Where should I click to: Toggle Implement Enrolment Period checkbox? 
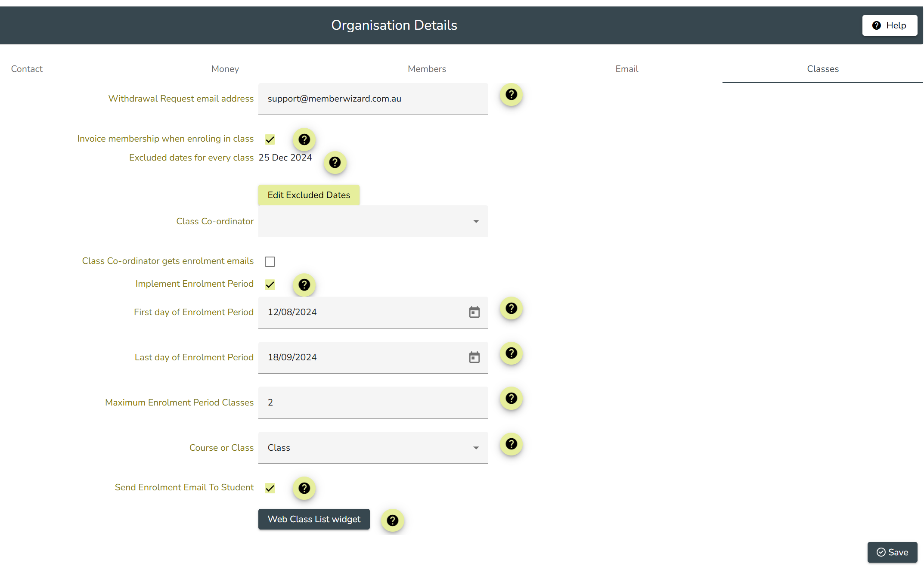coord(270,285)
